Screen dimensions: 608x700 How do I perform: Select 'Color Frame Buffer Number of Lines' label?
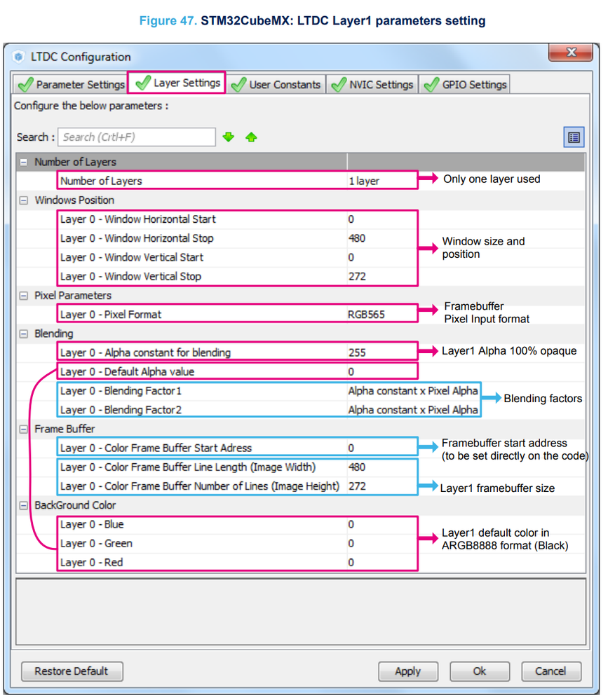[x=200, y=486]
